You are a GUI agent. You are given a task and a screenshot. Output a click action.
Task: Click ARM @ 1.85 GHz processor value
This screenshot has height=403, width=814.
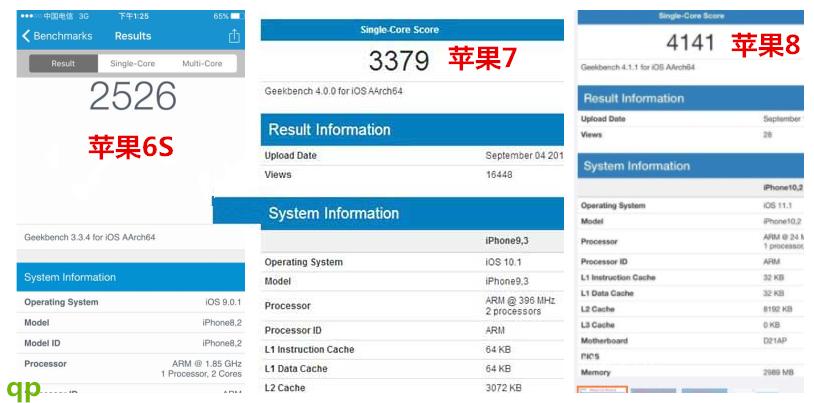coord(207,364)
